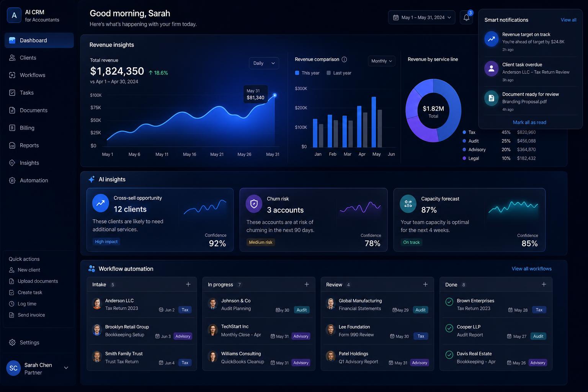Image resolution: width=588 pixels, height=392 pixels.
Task: Open the Anderson LLC intake card
Action: click(142, 305)
